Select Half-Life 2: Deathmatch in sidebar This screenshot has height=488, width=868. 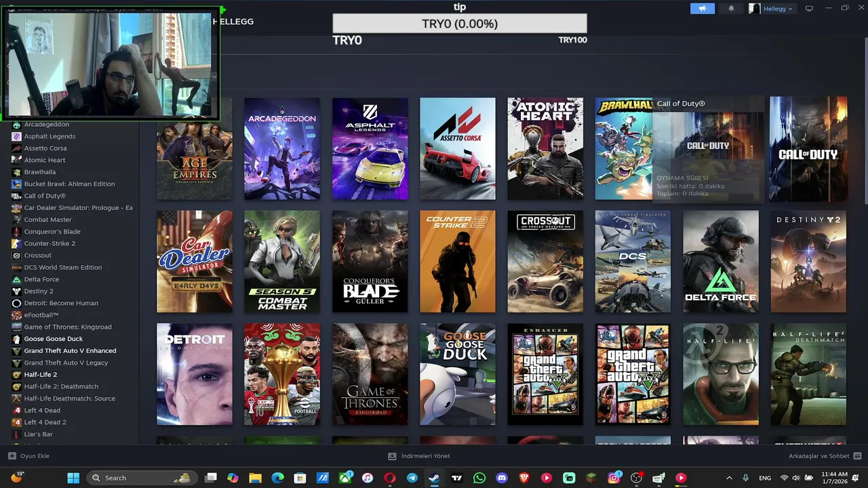point(61,386)
